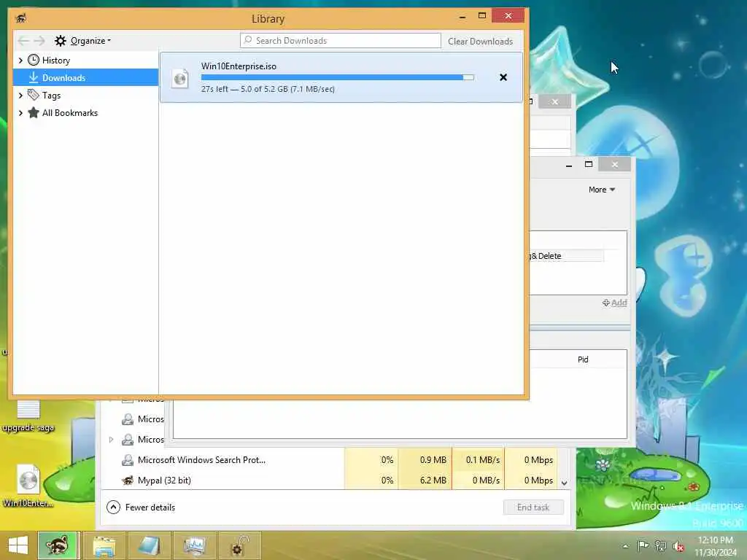
Task: Click the Win10Enterprise.iso file icon in downloads
Action: [x=180, y=78]
